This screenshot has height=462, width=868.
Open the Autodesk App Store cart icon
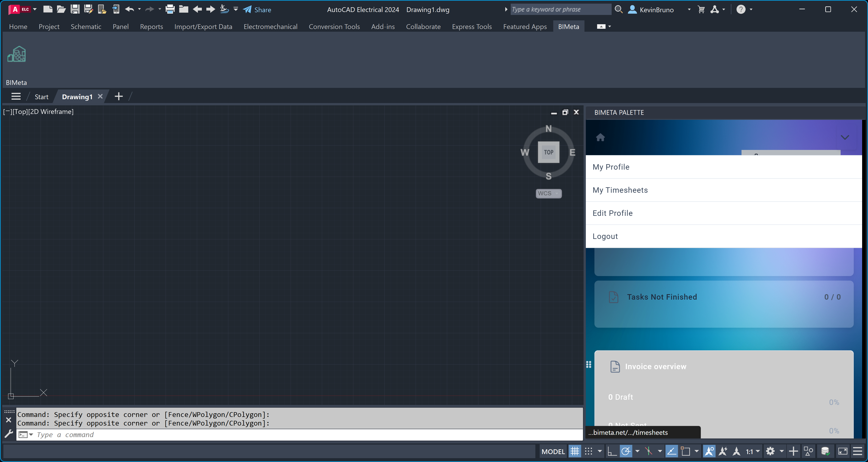701,10
